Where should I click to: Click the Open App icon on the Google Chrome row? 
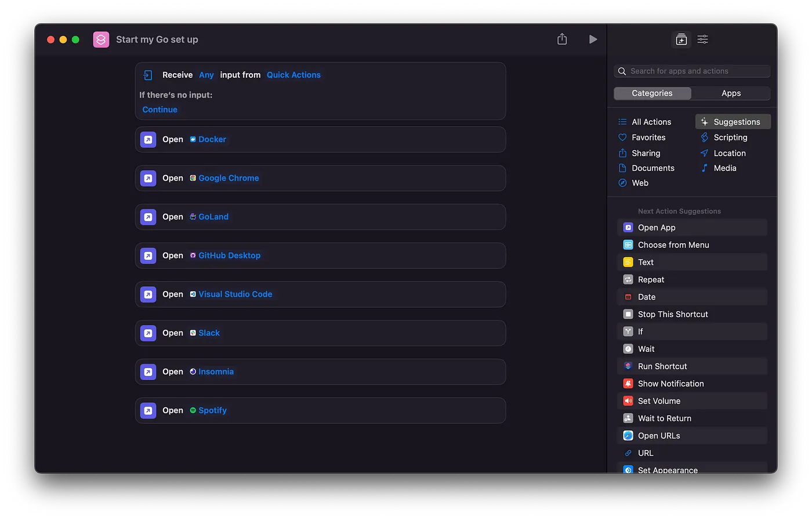point(148,178)
